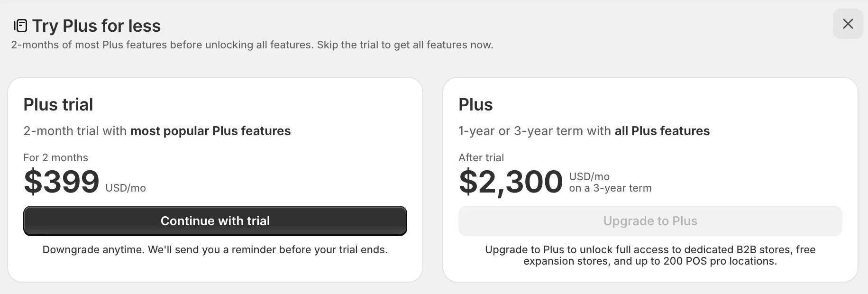The width and height of the screenshot is (868, 294).
Task: Click the Try Plus for less heading
Action: (x=96, y=26)
